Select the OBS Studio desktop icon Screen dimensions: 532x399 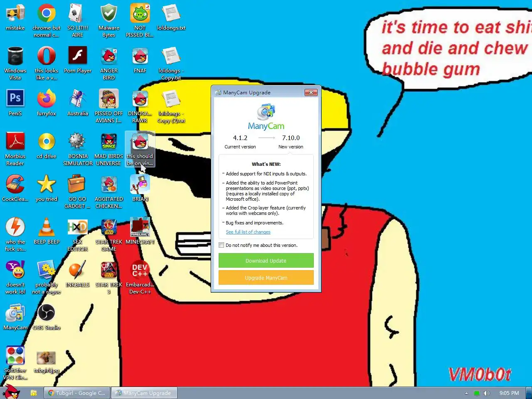tap(47, 313)
